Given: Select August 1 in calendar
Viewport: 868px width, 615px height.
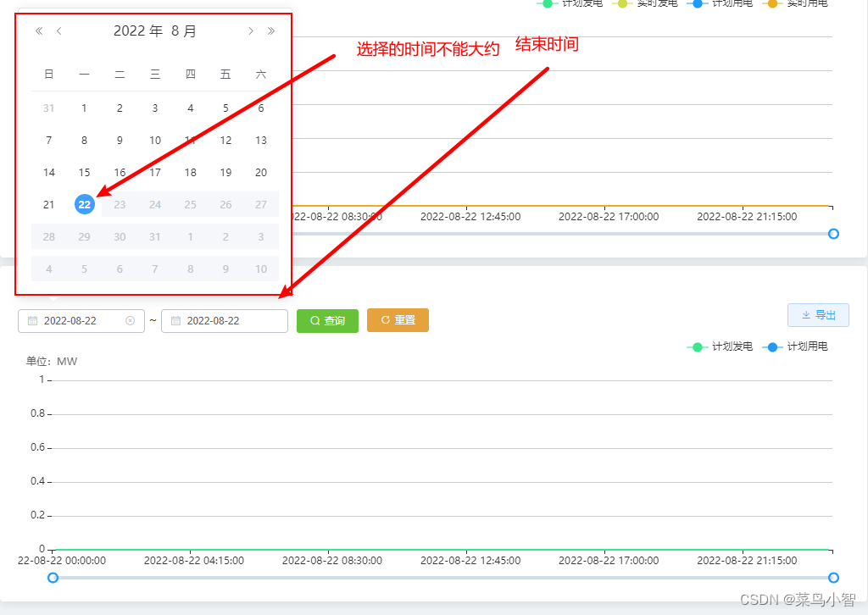Looking at the screenshot, I should (x=84, y=108).
